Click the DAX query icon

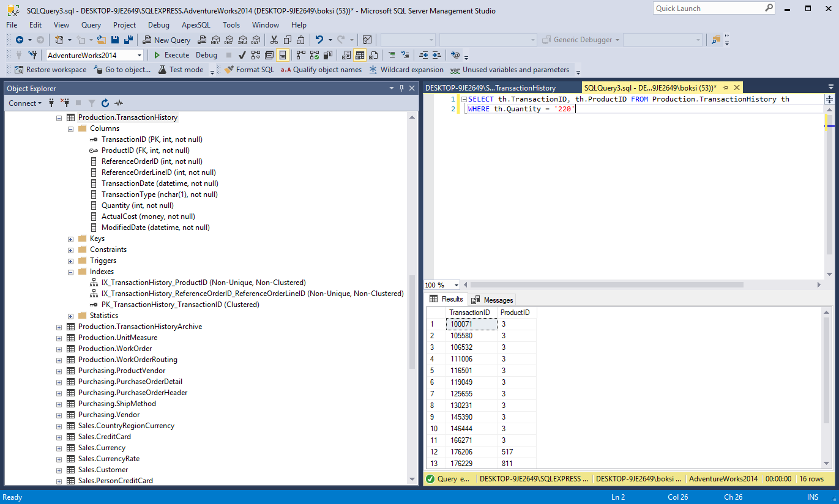point(256,40)
